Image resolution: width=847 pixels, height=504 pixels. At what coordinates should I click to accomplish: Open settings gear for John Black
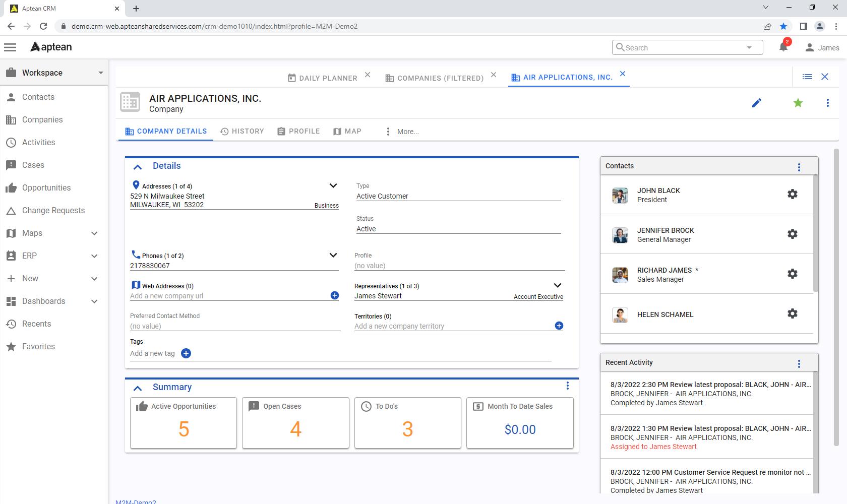(792, 194)
